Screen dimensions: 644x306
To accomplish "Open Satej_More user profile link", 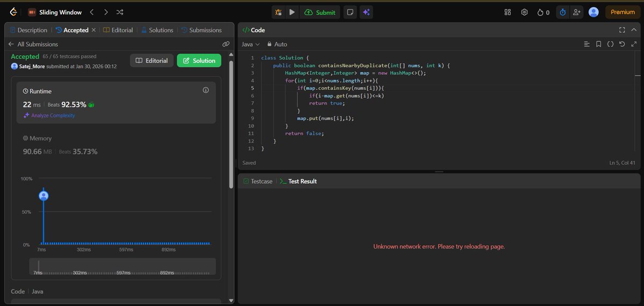I will click(32, 66).
